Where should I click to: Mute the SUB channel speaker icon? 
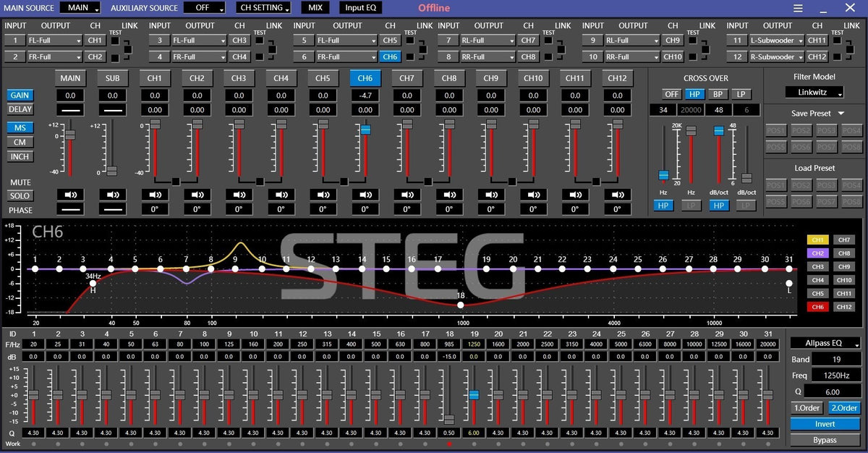pyautogui.click(x=112, y=195)
